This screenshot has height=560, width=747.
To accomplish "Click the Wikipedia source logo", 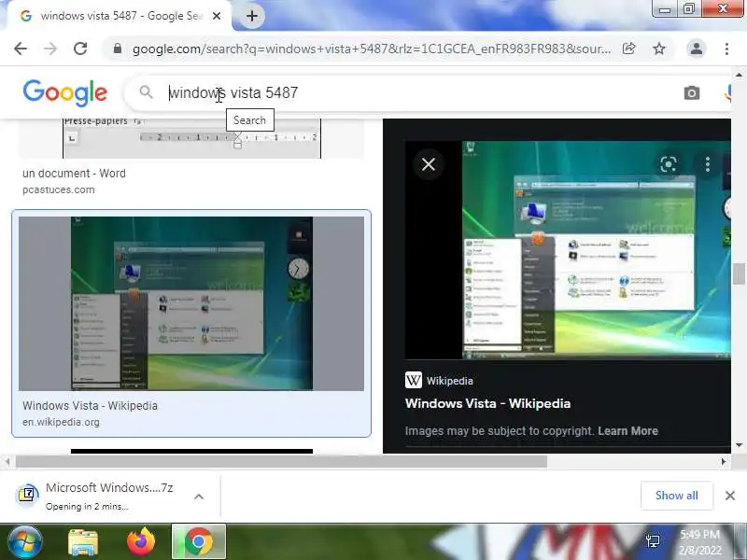I will coord(413,380).
